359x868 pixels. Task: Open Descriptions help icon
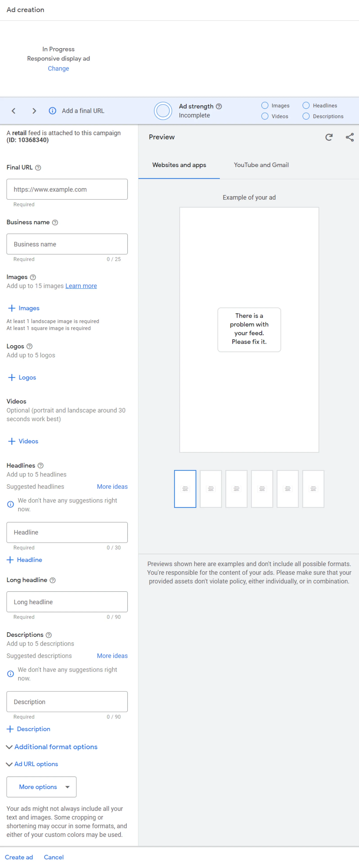pos(49,635)
